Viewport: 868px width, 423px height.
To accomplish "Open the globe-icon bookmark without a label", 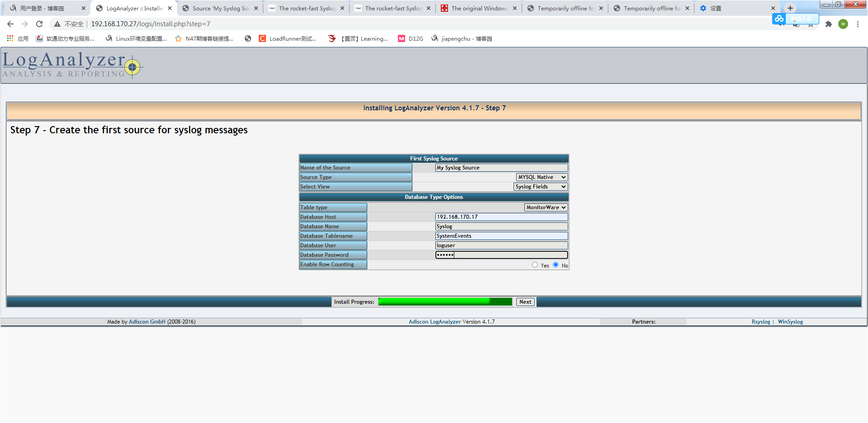I will [x=248, y=39].
